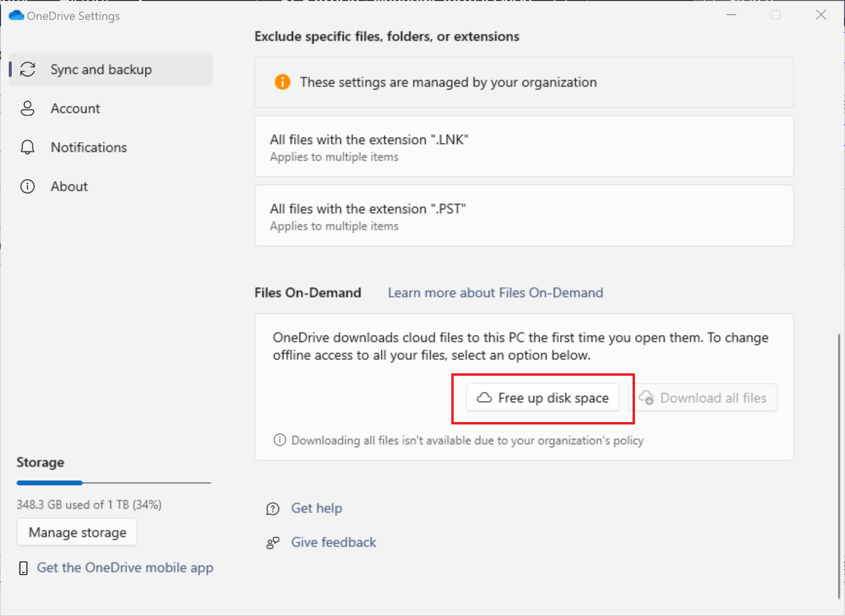
Task: Open the Account settings tab
Action: (x=75, y=108)
